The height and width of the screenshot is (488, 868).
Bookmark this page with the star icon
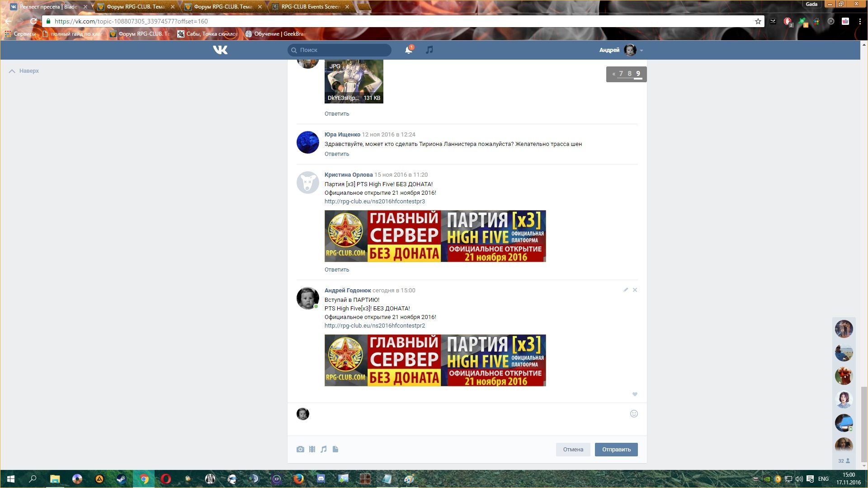[x=758, y=21]
